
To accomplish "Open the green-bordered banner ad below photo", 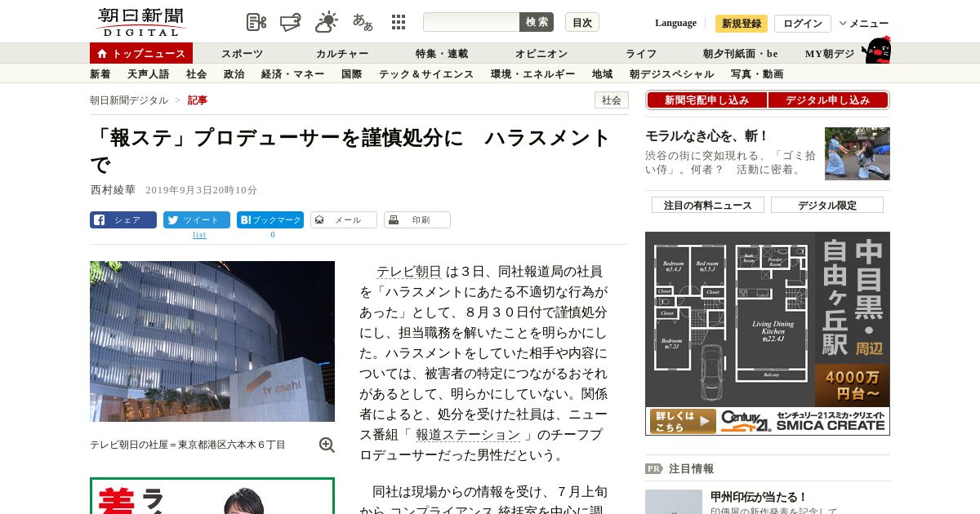I will [212, 496].
